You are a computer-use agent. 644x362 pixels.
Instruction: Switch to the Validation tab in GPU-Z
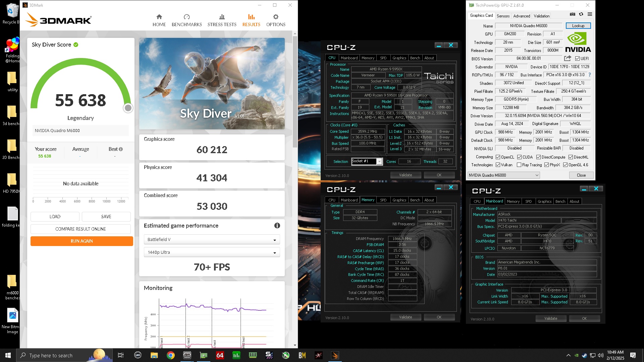541,16
